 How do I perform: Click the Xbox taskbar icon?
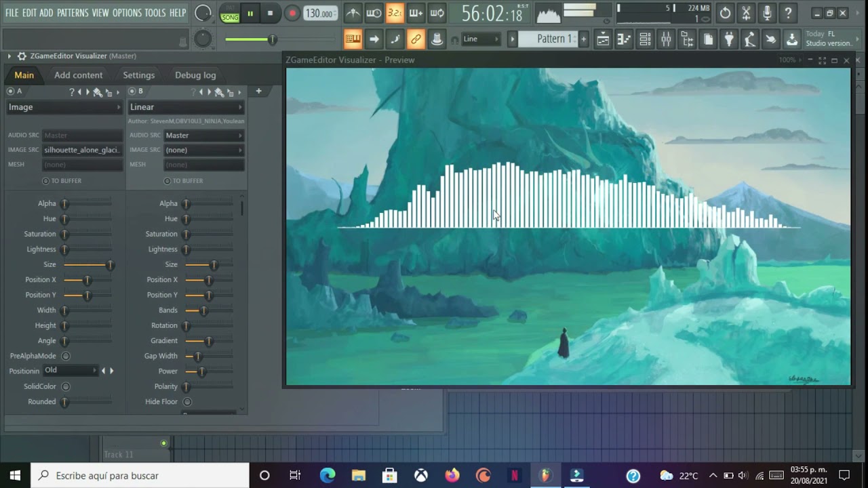click(x=421, y=475)
